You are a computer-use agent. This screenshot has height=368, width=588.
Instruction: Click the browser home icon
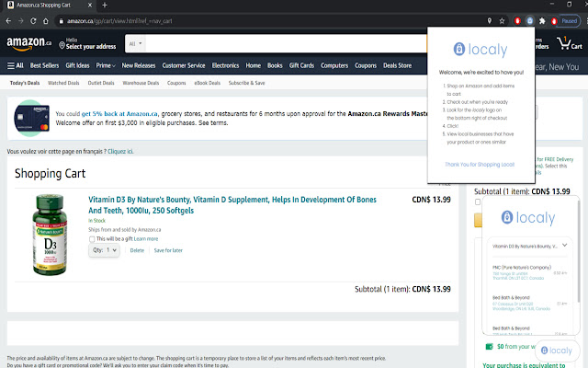click(x=45, y=21)
